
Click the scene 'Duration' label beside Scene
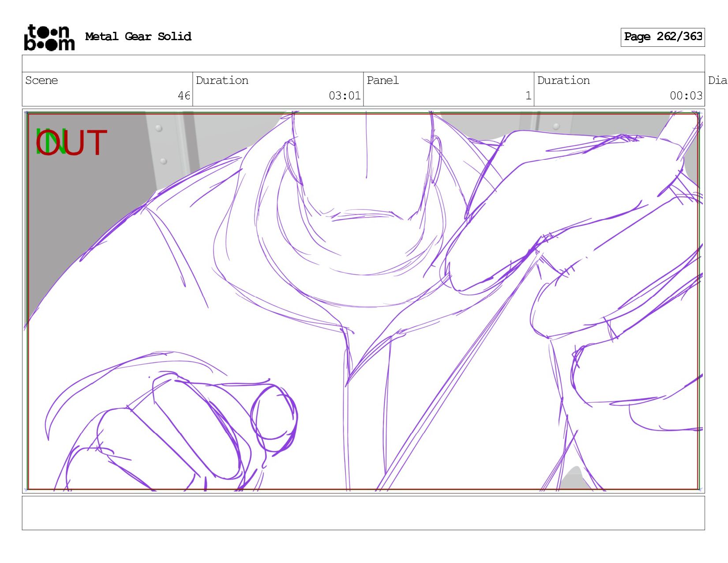click(x=222, y=80)
